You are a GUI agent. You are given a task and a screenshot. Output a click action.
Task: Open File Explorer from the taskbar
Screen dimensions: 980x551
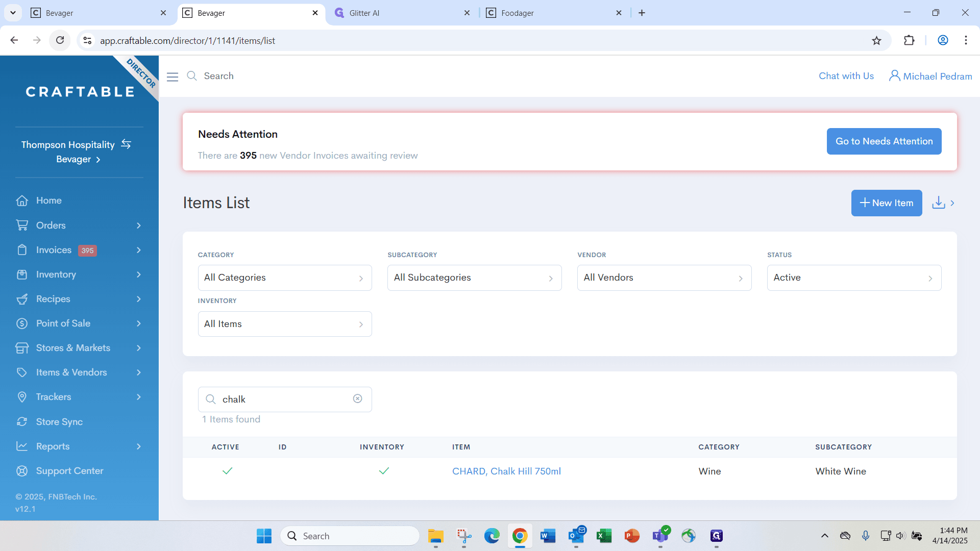(x=435, y=536)
